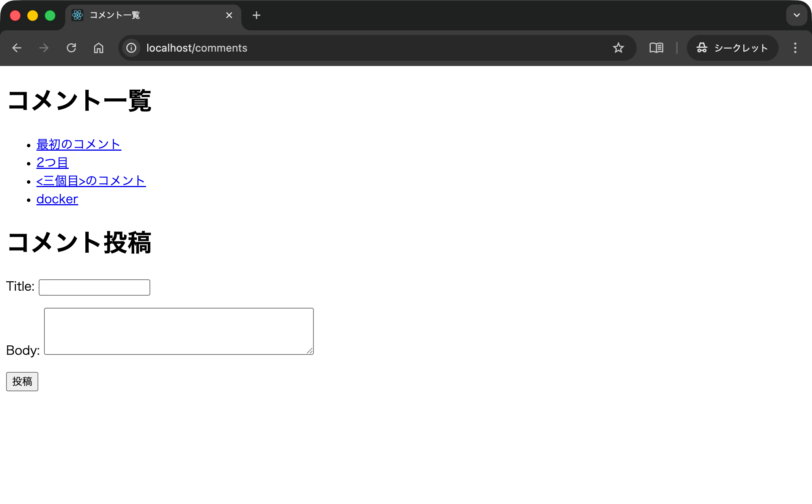The height and width of the screenshot is (504, 812).
Task: Expand the シークレット incognito indicator
Action: (732, 48)
